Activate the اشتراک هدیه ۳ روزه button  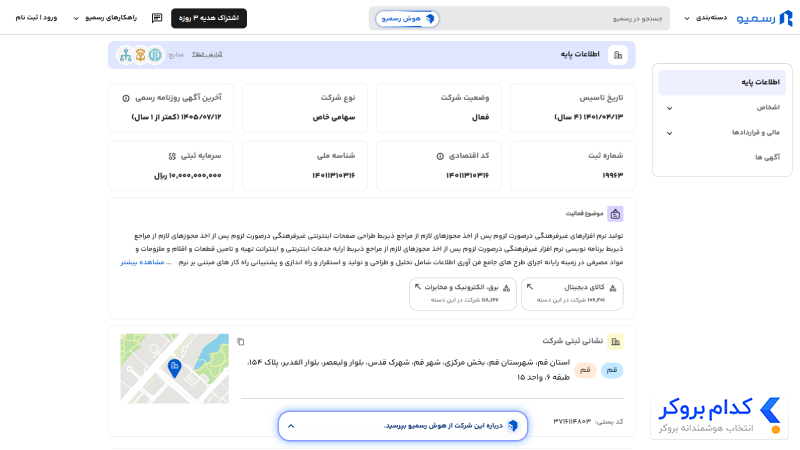pos(209,18)
